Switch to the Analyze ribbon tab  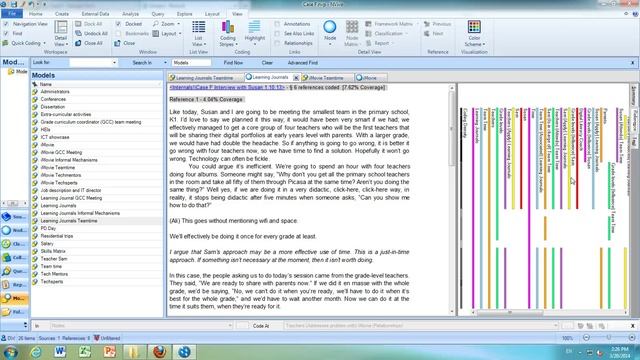pyautogui.click(x=131, y=13)
